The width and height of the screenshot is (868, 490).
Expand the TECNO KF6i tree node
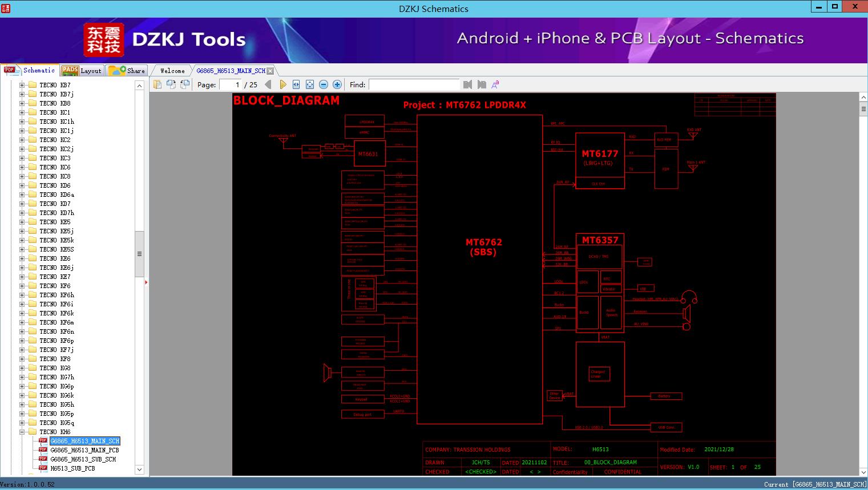pos(22,304)
